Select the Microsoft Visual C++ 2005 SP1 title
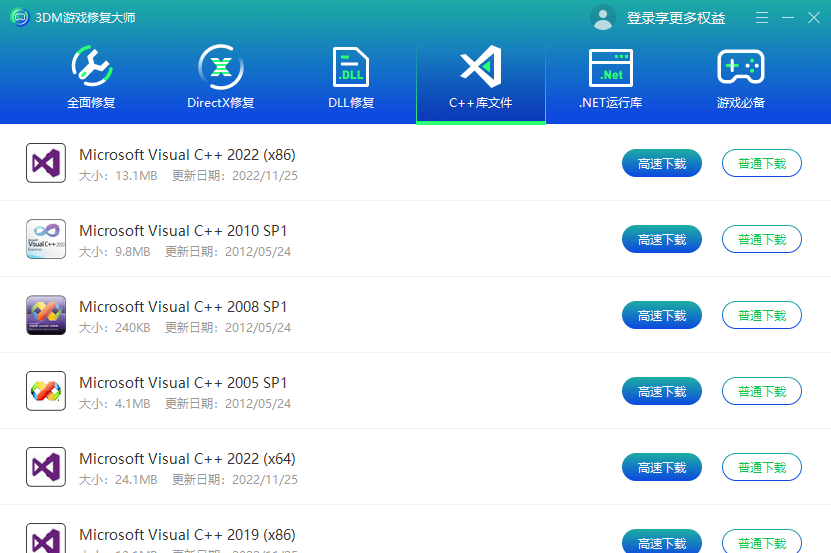The height and width of the screenshot is (553, 831). tap(183, 383)
